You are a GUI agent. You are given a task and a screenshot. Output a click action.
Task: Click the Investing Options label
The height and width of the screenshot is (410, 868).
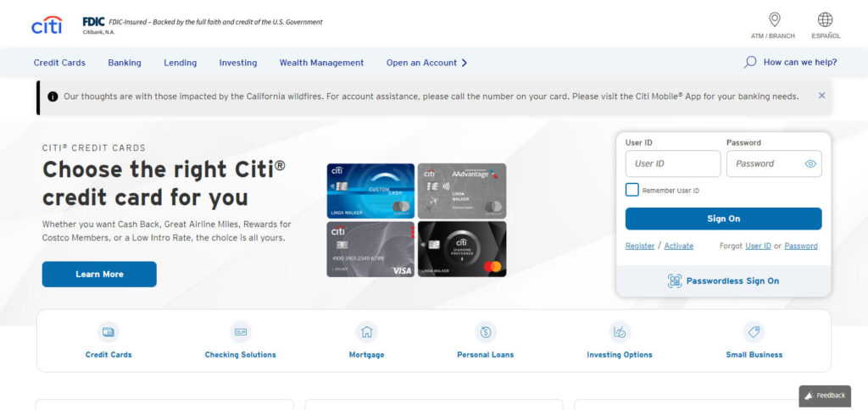pos(620,355)
